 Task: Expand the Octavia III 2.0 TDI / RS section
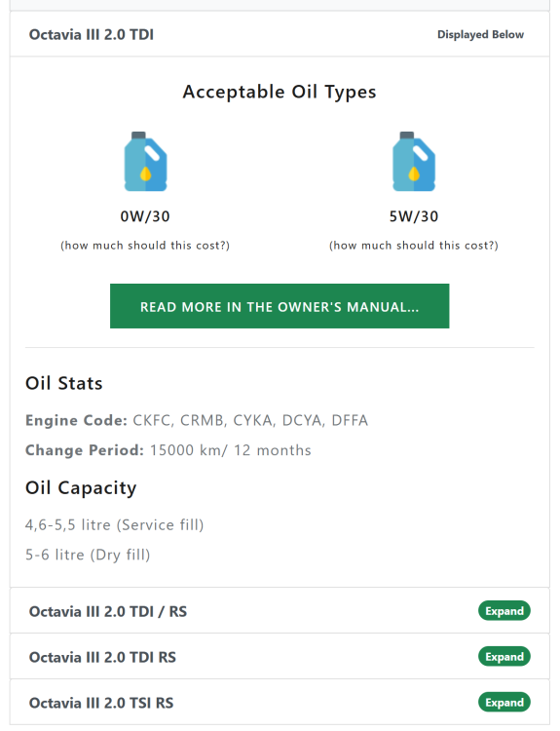[504, 611]
